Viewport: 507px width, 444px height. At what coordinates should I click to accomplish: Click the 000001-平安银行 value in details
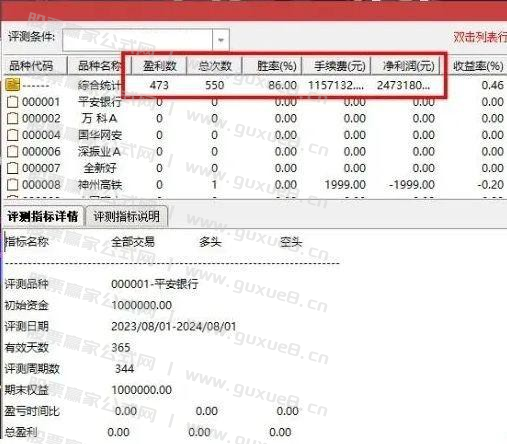(155, 284)
